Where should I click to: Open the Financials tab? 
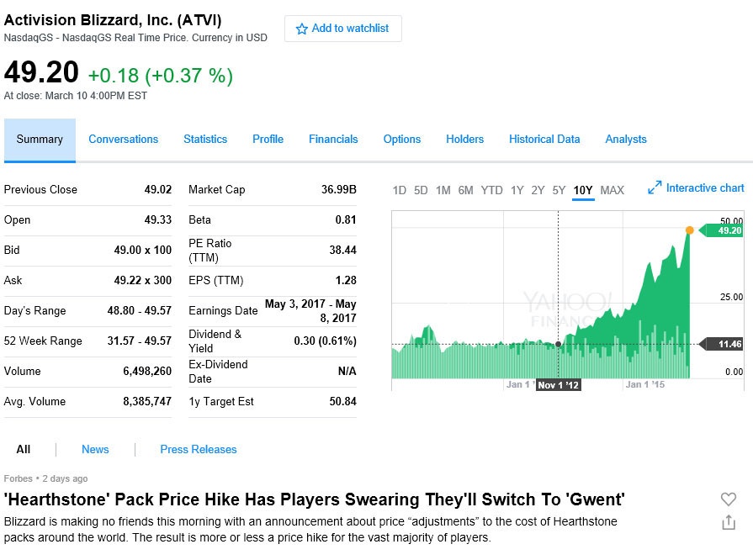[333, 140]
